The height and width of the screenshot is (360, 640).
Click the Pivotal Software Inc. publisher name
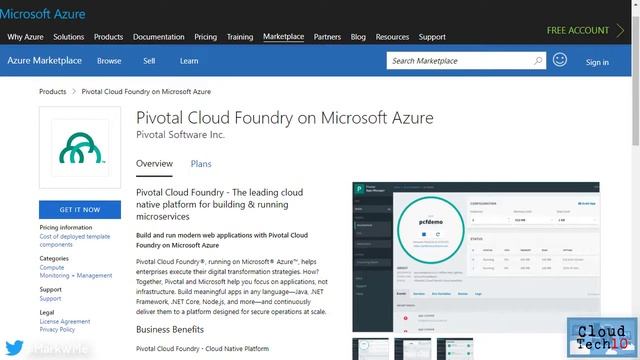point(180,135)
